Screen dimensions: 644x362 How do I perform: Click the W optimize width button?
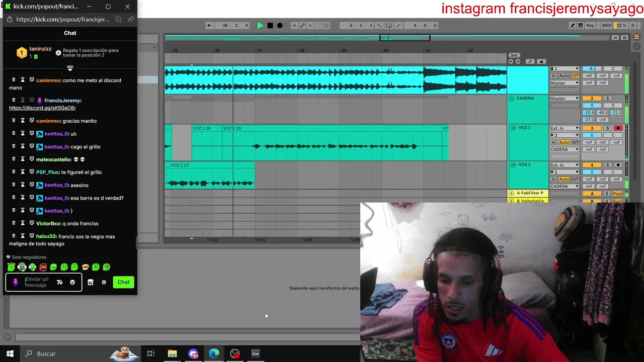[624, 38]
